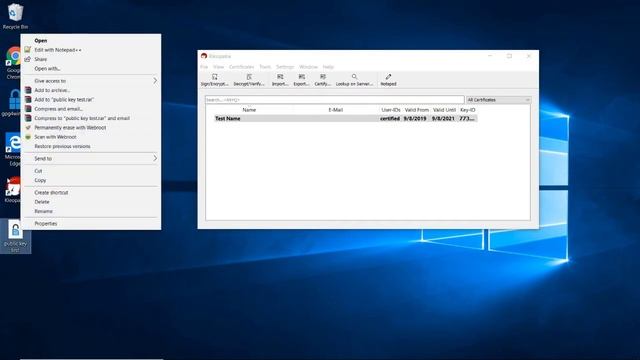Click Sign/Encrypt in Kleopatra toolbar
This screenshot has width=640, height=360.
click(214, 80)
